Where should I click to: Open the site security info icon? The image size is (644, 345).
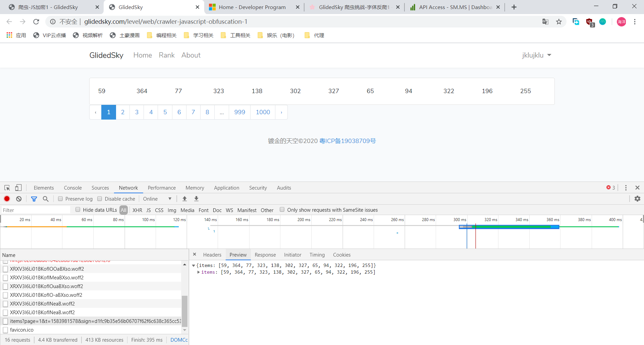pyautogui.click(x=53, y=22)
